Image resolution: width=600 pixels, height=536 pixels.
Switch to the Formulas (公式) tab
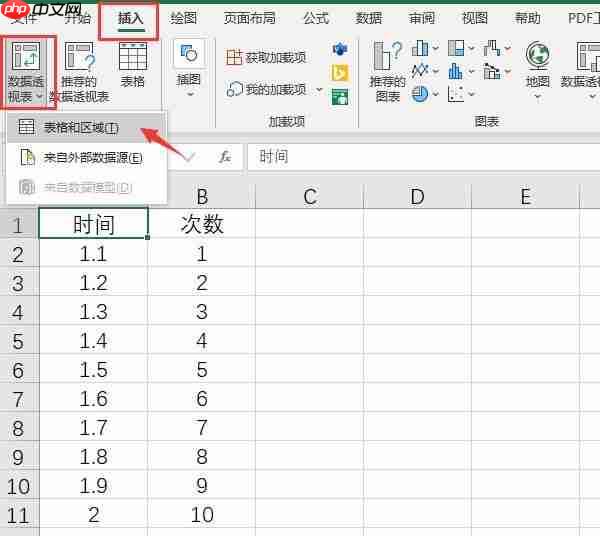(x=316, y=18)
